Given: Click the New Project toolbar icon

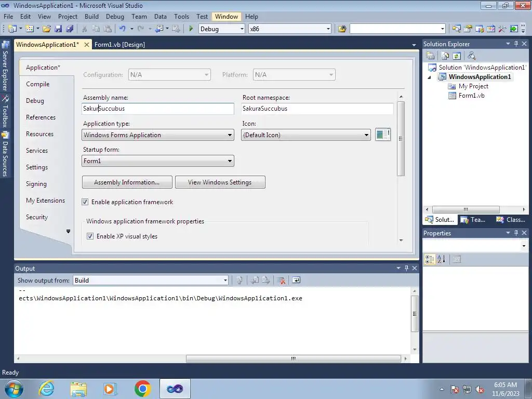Looking at the screenshot, I should pyautogui.click(x=12, y=29).
